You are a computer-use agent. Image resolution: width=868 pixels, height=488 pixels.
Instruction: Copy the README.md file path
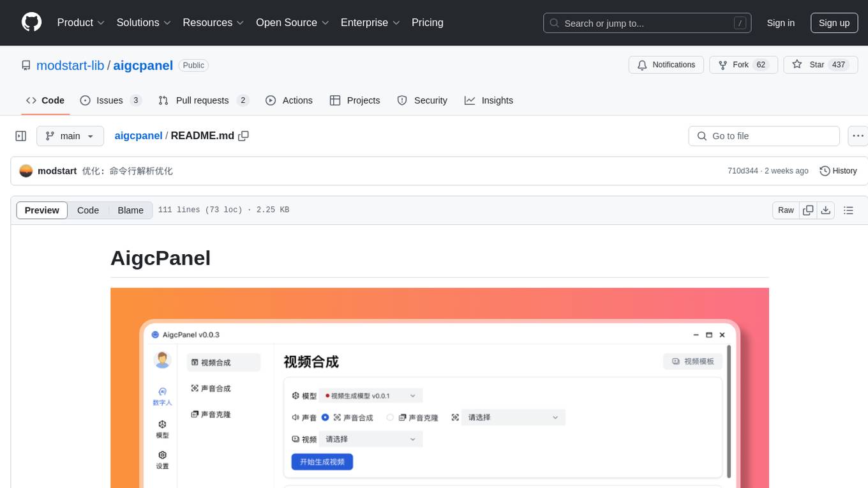pyautogui.click(x=243, y=136)
